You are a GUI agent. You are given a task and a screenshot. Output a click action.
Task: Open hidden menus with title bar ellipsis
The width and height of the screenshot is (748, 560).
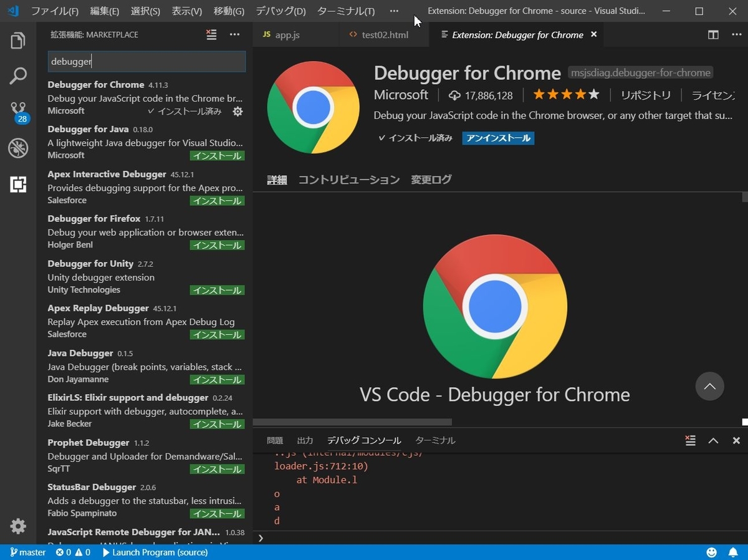(394, 11)
